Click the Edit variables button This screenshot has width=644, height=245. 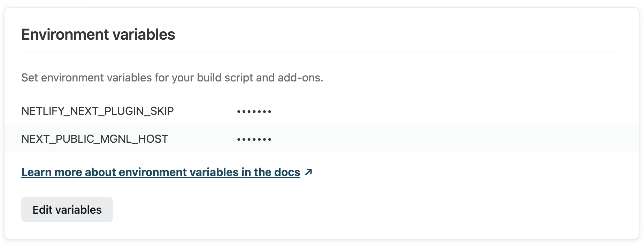[x=67, y=210]
